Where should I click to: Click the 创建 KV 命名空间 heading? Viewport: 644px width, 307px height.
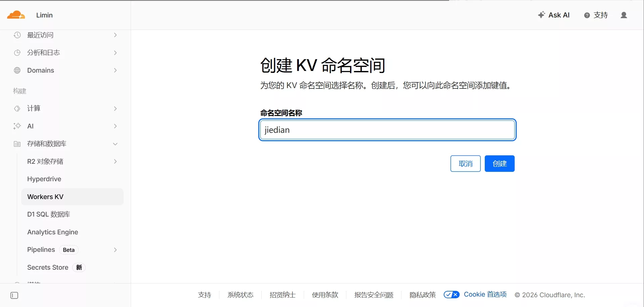click(323, 65)
